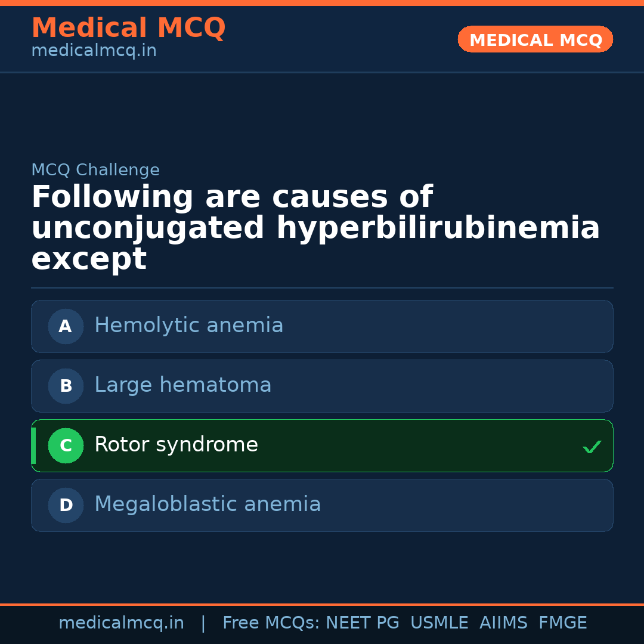Choose the Rotor syndrome answer text

pyautogui.click(x=176, y=445)
